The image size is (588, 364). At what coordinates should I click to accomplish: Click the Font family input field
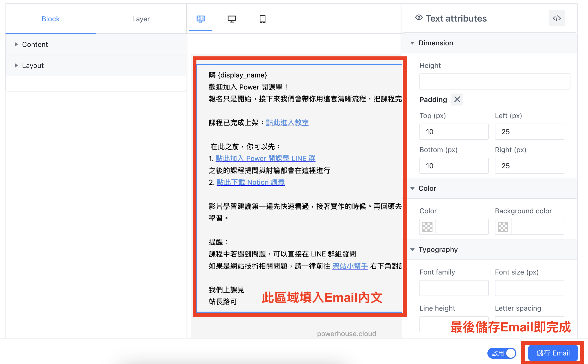[454, 288]
